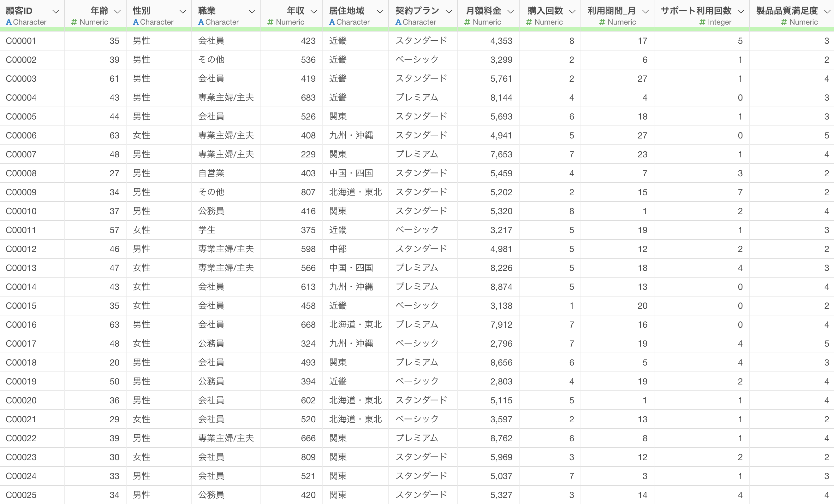Click the Character type icon under 顧客ID
The image size is (834, 504).
pyautogui.click(x=9, y=22)
